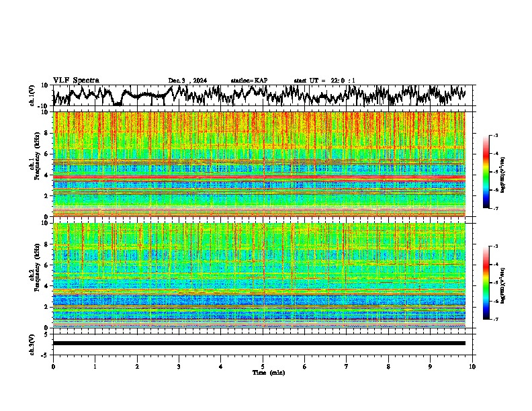Click time axis tick label "2"
532x411 pixels.
click(x=137, y=367)
